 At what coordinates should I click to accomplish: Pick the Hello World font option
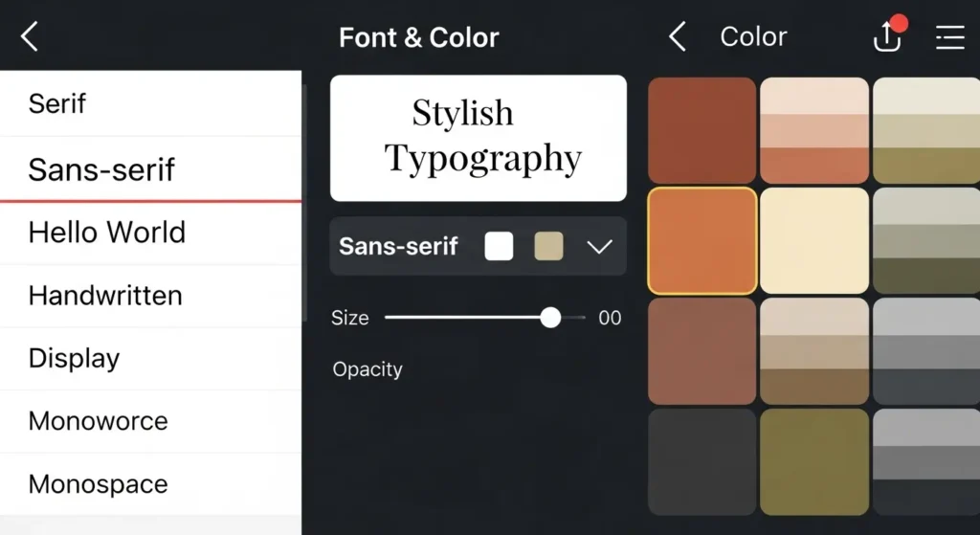click(x=106, y=233)
